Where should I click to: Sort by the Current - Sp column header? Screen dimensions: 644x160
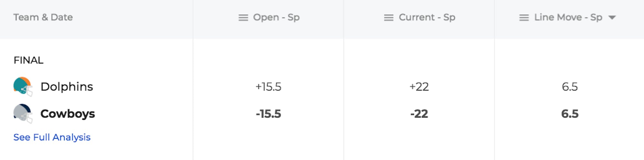[x=427, y=17]
